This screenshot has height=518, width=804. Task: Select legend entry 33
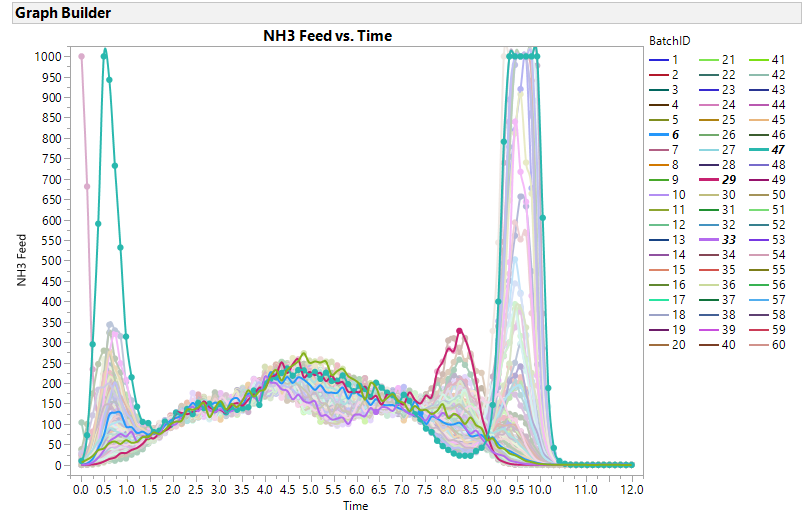coord(717,240)
